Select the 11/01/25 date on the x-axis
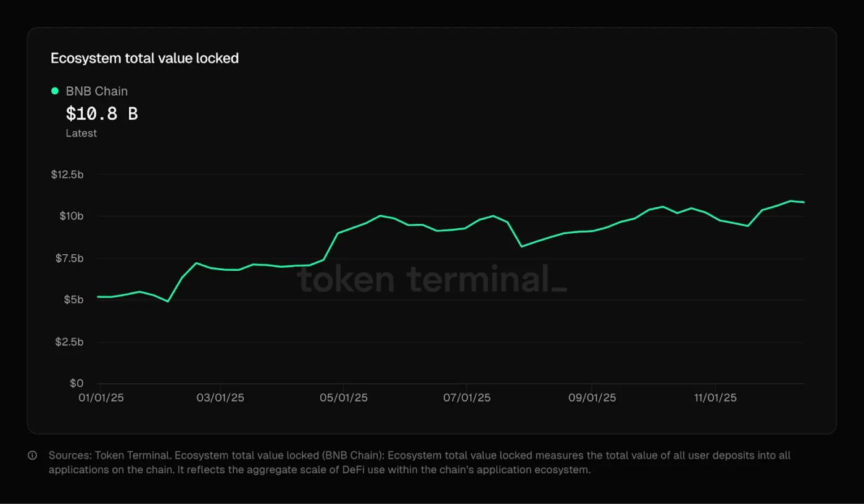The height and width of the screenshot is (504, 864). point(715,398)
